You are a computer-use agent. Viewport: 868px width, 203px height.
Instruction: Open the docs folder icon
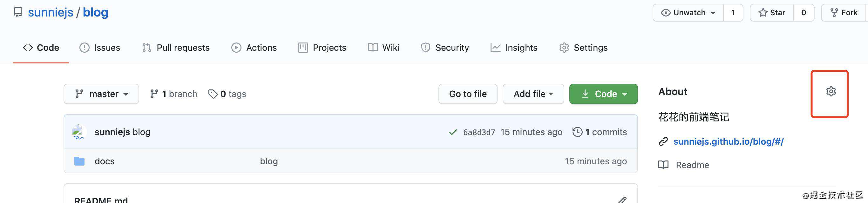79,161
